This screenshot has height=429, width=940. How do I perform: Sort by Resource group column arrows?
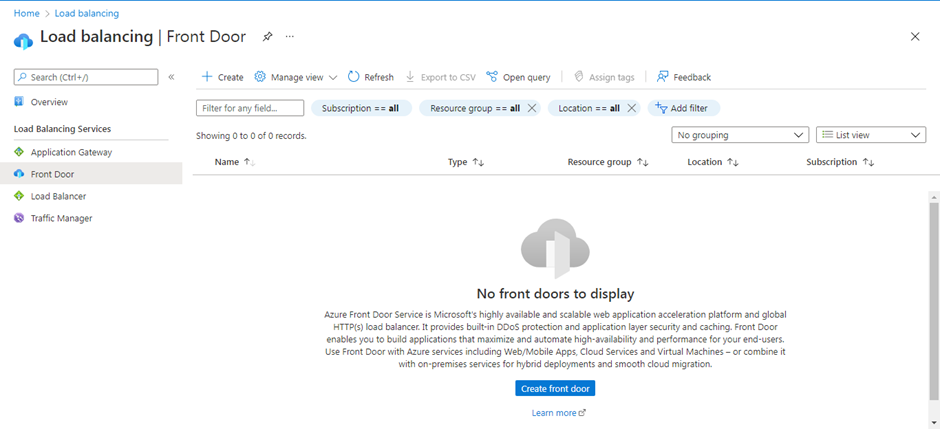pyautogui.click(x=643, y=162)
